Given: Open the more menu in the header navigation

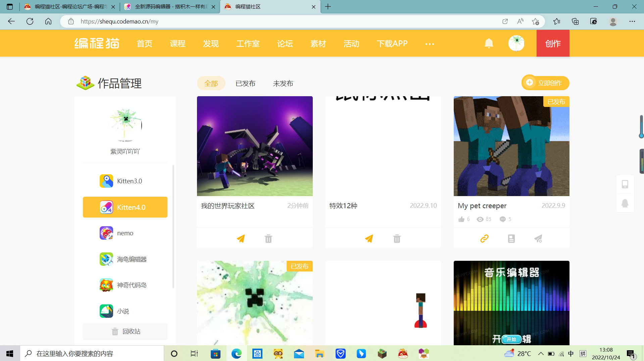Looking at the screenshot, I should click(430, 44).
